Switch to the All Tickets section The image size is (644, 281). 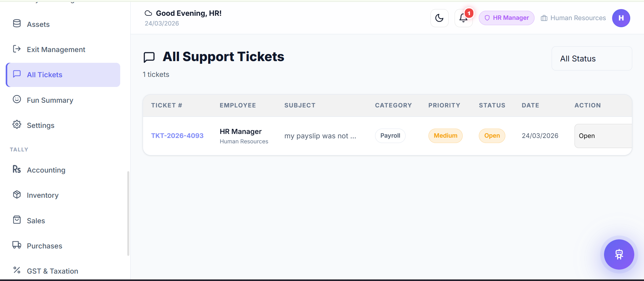(x=44, y=75)
